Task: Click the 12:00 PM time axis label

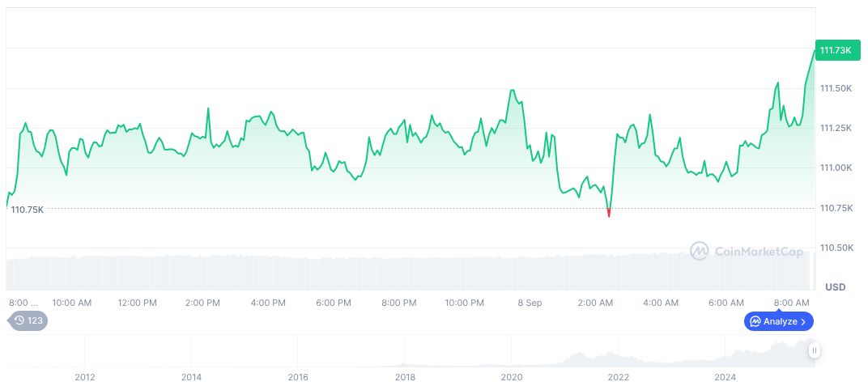Action: coord(137,303)
